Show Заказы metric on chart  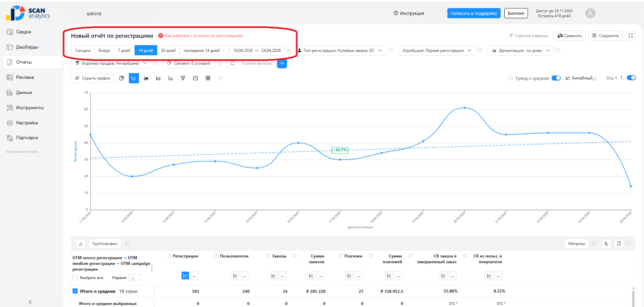(x=274, y=276)
